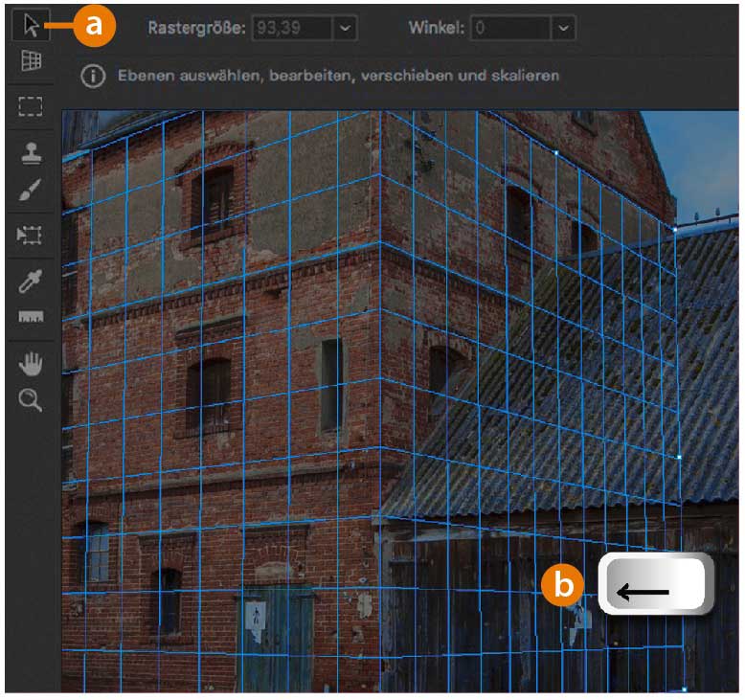This screenshot has width=745, height=700.
Task: Select the Create Plane grid tool
Action: pyautogui.click(x=31, y=61)
